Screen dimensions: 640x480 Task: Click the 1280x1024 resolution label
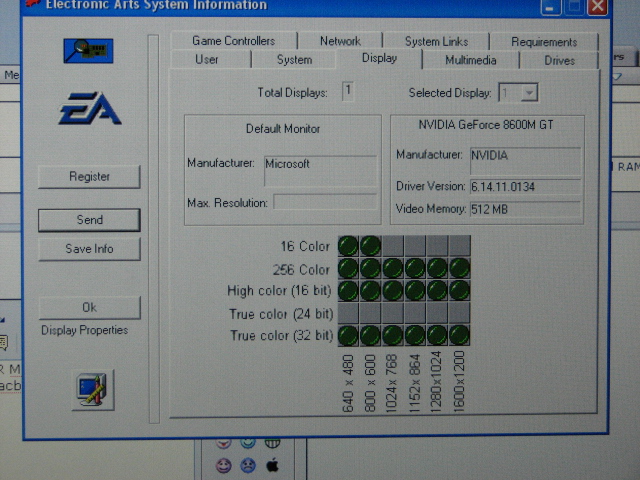point(436,382)
